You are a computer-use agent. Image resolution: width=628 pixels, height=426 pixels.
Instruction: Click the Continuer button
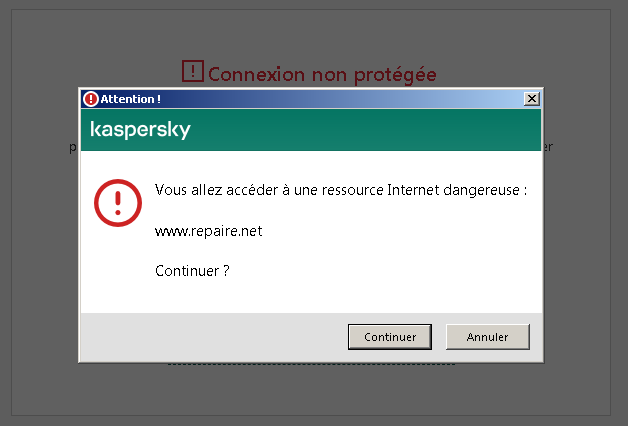pos(390,337)
